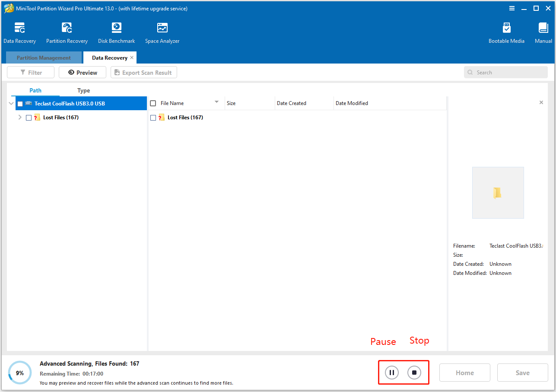Launch the Disk Benchmark tool

(x=116, y=31)
